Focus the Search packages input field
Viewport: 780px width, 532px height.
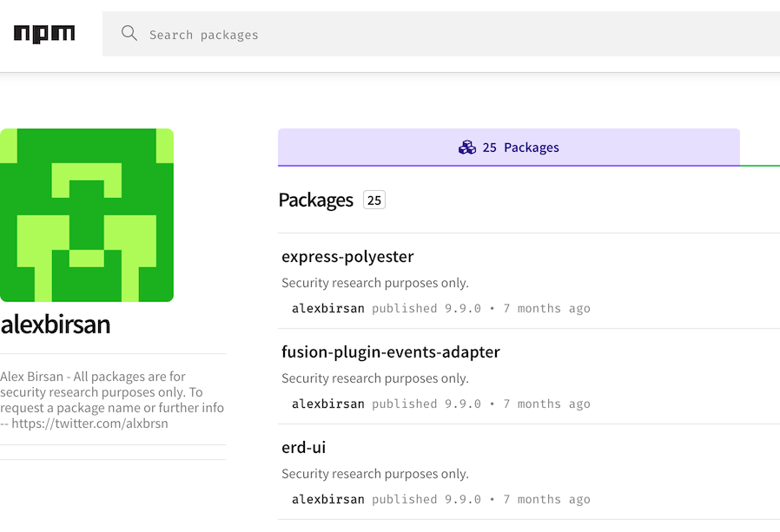[x=440, y=34]
